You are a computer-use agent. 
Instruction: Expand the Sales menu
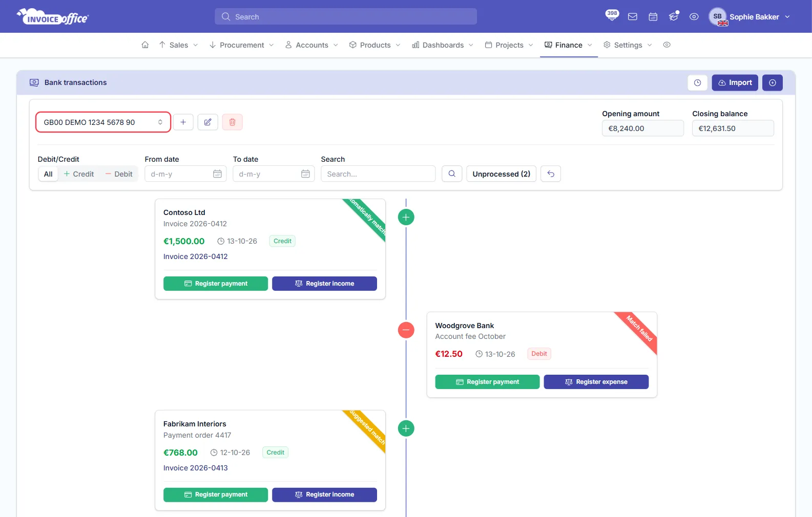(178, 45)
